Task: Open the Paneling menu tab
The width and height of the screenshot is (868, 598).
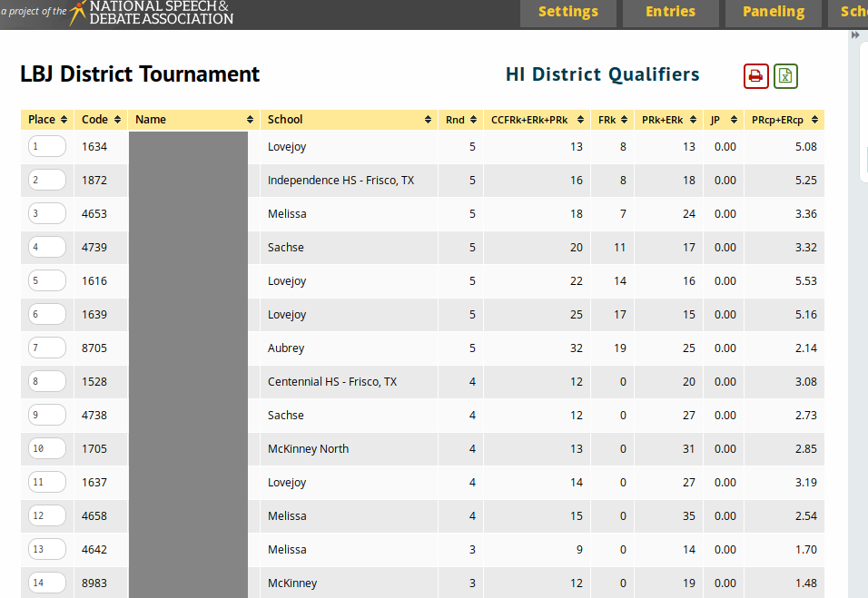Action: click(x=773, y=13)
